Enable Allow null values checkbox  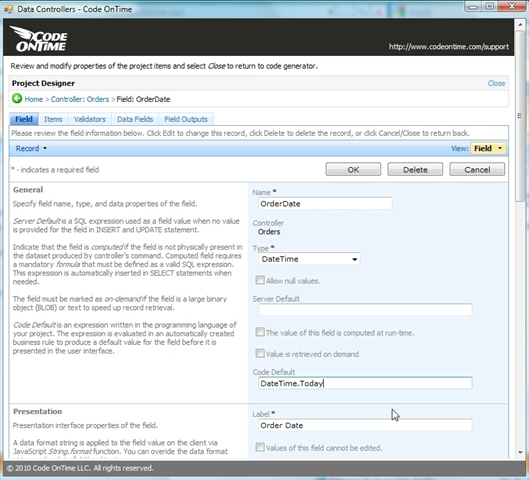pyautogui.click(x=260, y=280)
